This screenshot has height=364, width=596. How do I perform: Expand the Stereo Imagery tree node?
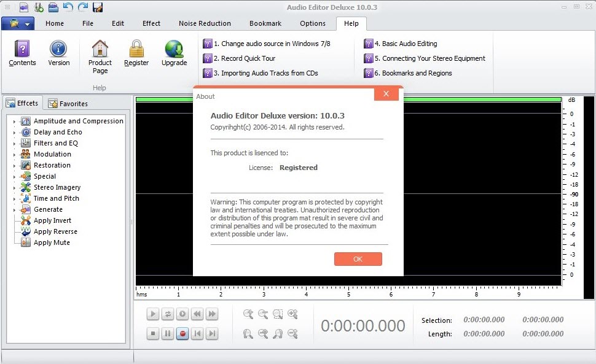point(15,187)
